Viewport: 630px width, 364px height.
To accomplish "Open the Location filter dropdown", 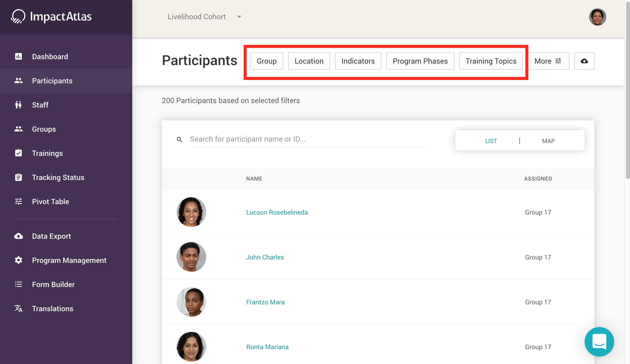I will [x=309, y=61].
